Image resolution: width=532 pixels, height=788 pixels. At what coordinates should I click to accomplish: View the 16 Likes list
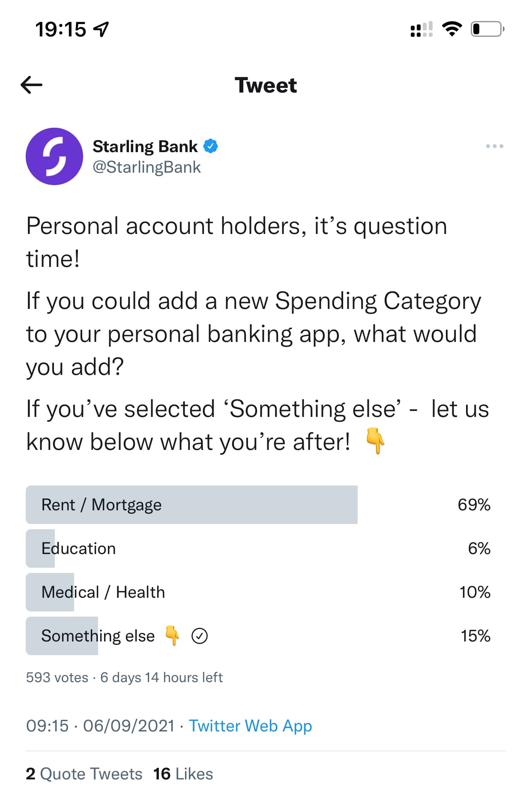(183, 774)
